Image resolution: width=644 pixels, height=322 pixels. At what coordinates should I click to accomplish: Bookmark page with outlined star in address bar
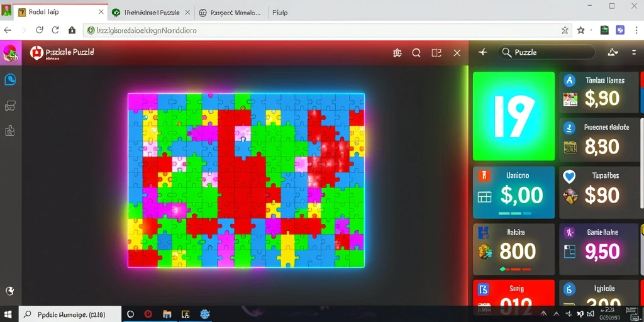point(565,30)
